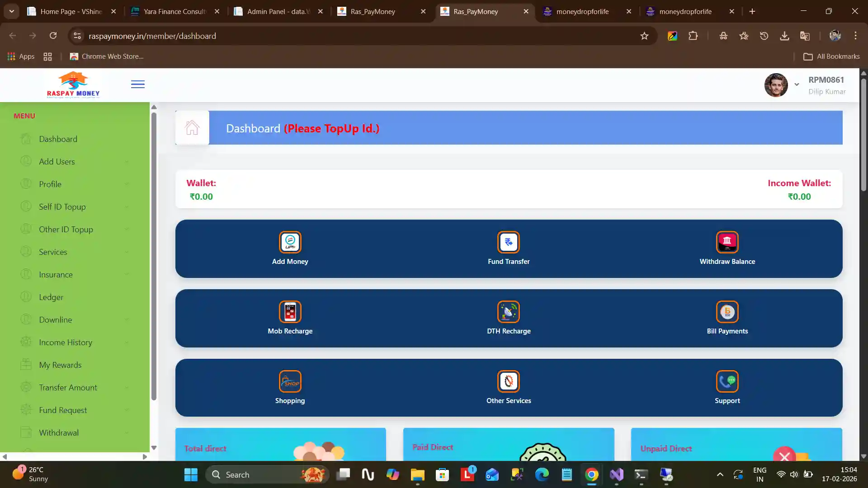Open Income History from the sidebar
Viewport: 868px width, 488px height.
(66, 342)
